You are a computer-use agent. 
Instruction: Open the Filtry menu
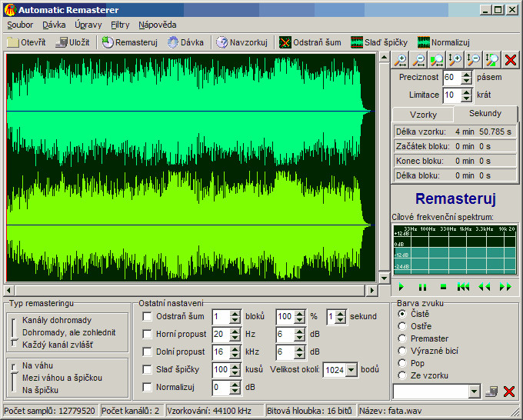(x=120, y=25)
